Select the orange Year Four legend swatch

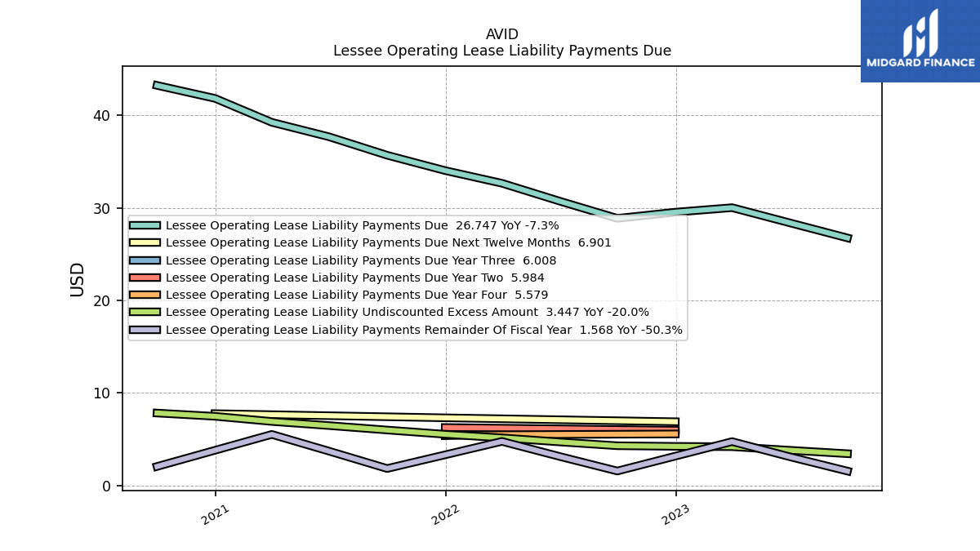pyautogui.click(x=145, y=295)
